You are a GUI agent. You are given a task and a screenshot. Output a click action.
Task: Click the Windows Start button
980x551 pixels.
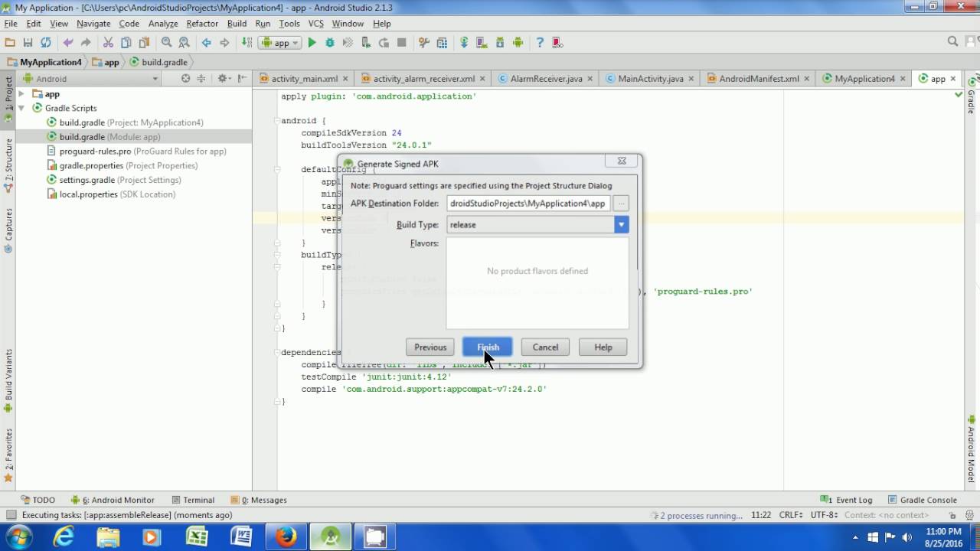[x=18, y=537]
